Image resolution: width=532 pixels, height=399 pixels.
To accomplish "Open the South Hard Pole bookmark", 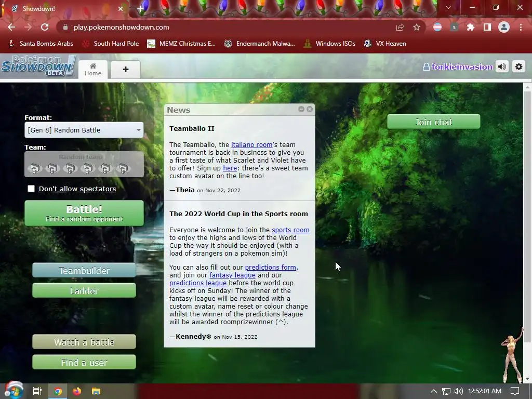I will click(111, 44).
